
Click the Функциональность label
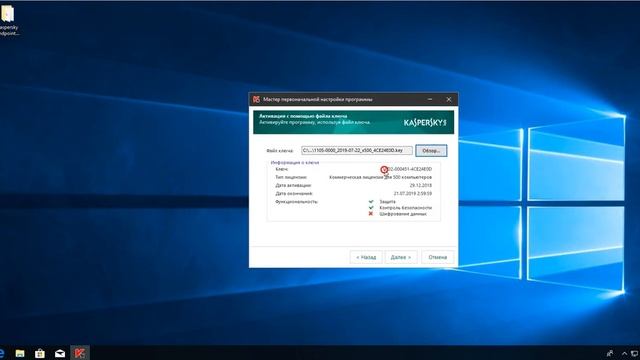(296, 202)
